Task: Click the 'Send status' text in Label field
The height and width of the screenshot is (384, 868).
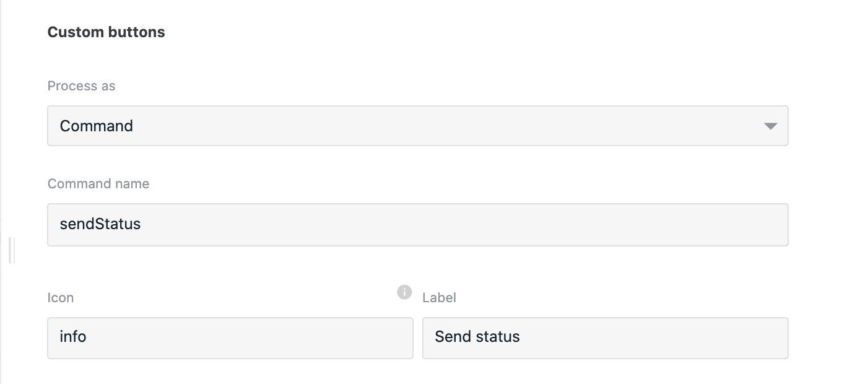Action: click(477, 337)
